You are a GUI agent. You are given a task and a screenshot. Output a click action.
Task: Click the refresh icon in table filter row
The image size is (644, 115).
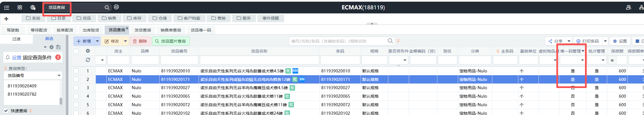88,60
